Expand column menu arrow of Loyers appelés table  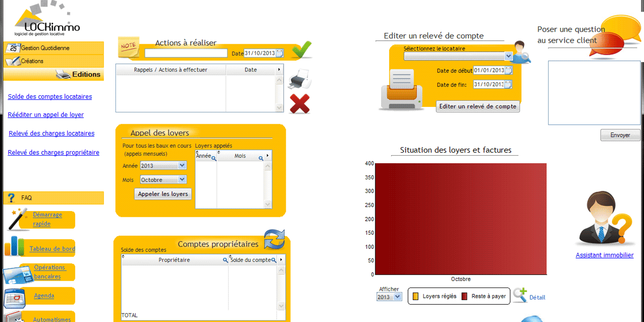(268, 156)
